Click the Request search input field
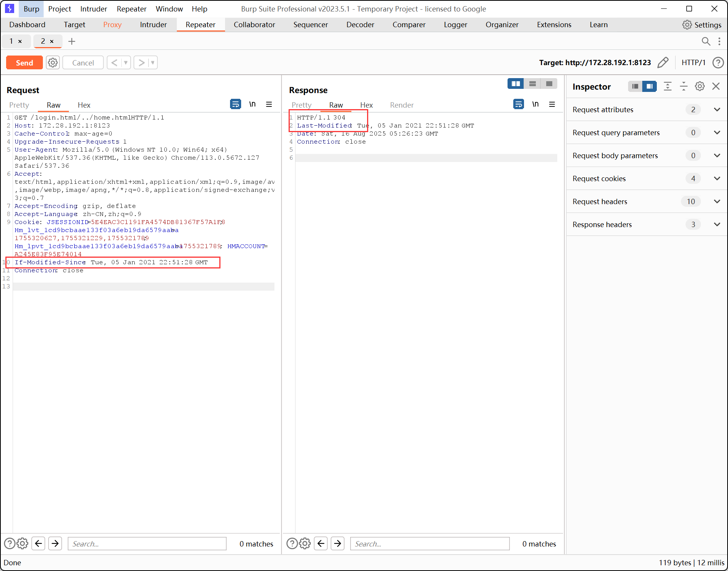Image resolution: width=728 pixels, height=571 pixels. click(147, 544)
